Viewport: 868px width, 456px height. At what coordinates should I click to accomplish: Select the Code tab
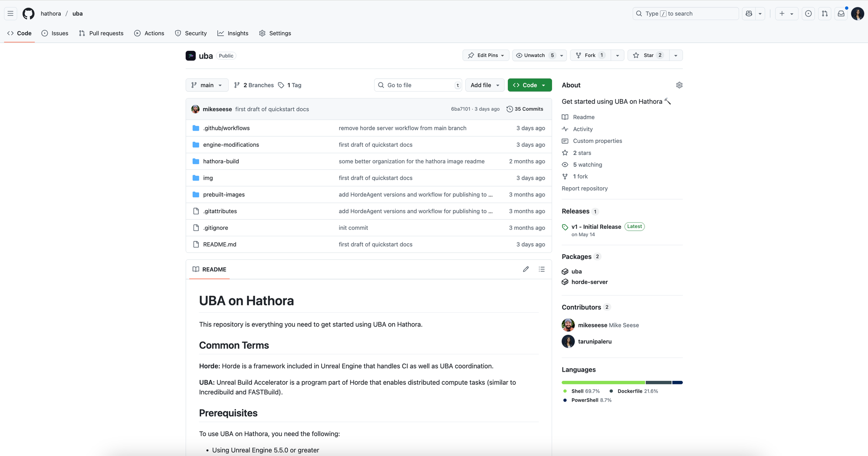20,33
